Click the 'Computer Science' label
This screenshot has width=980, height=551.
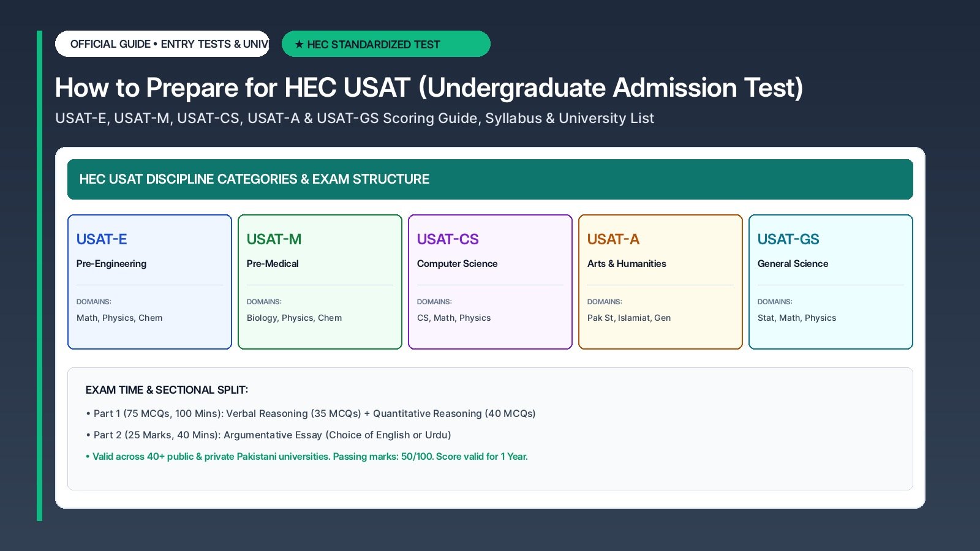tap(457, 264)
